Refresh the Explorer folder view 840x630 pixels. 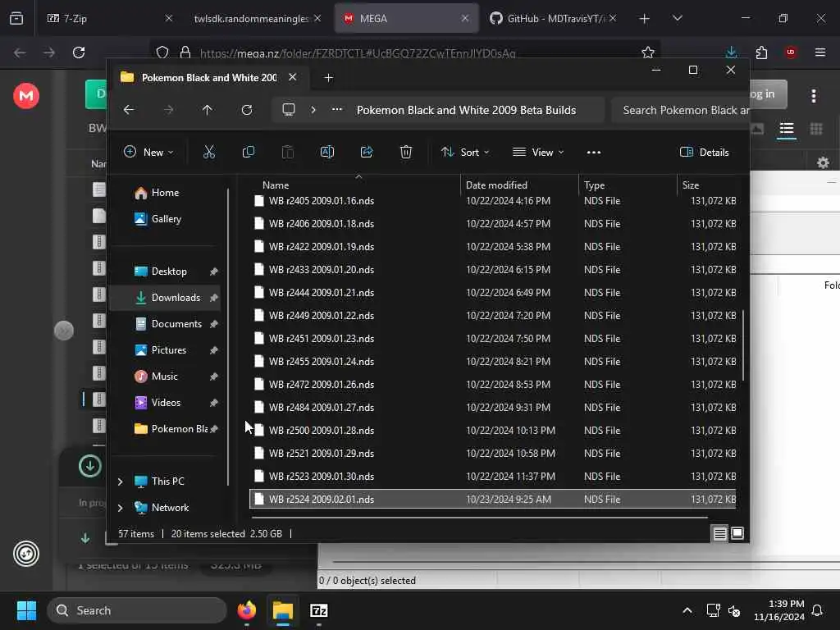coord(247,110)
